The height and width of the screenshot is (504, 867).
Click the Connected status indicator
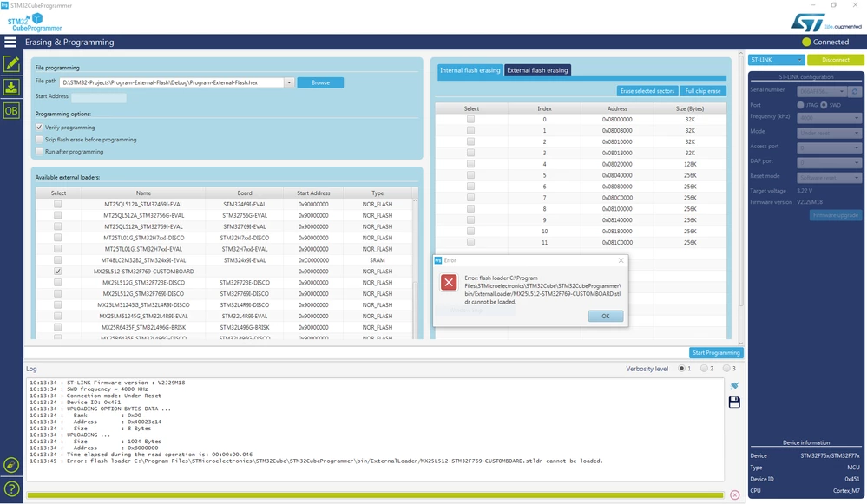[825, 42]
